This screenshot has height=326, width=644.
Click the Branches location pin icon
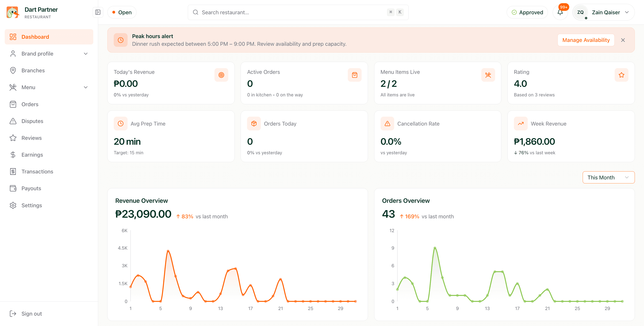(13, 70)
